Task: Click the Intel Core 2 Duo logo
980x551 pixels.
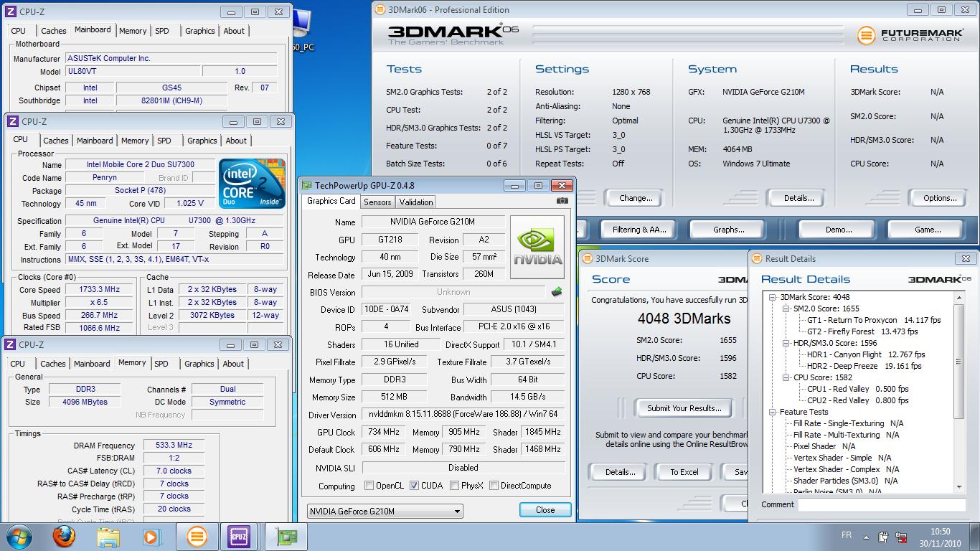Action: coord(252,184)
